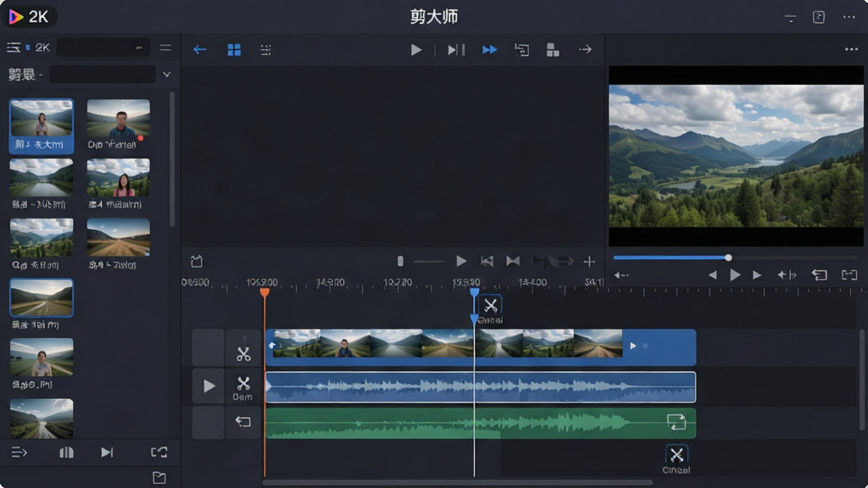The height and width of the screenshot is (488, 868).
Task: Click the preview progress slider handle
Action: click(728, 258)
